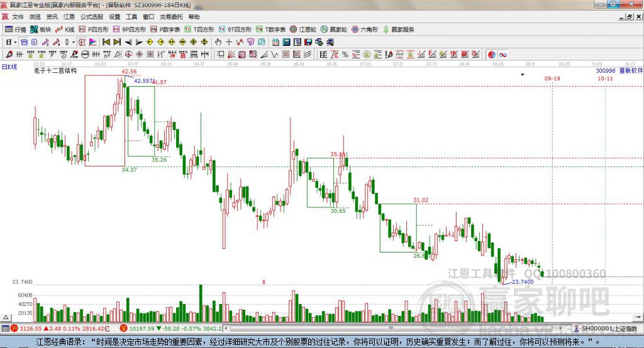The width and height of the screenshot is (644, 348).
Task: Open the P数字表 tool
Action: click(x=165, y=30)
